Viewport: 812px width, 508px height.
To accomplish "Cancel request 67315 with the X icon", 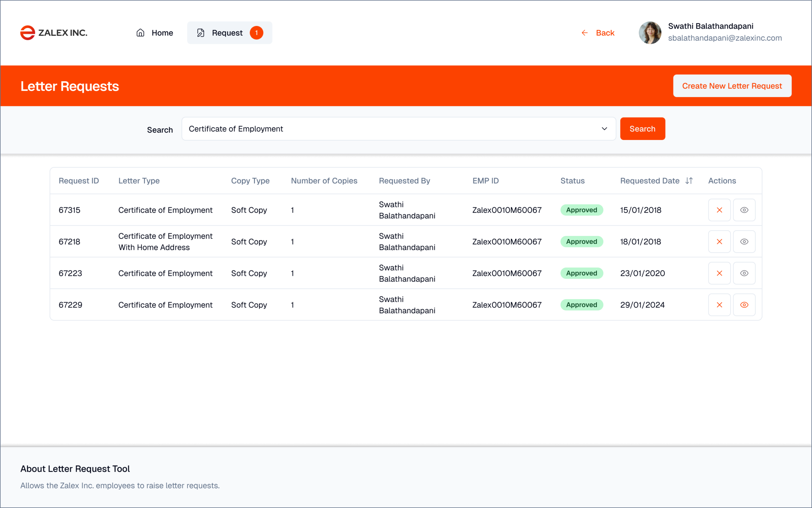I will tap(719, 210).
